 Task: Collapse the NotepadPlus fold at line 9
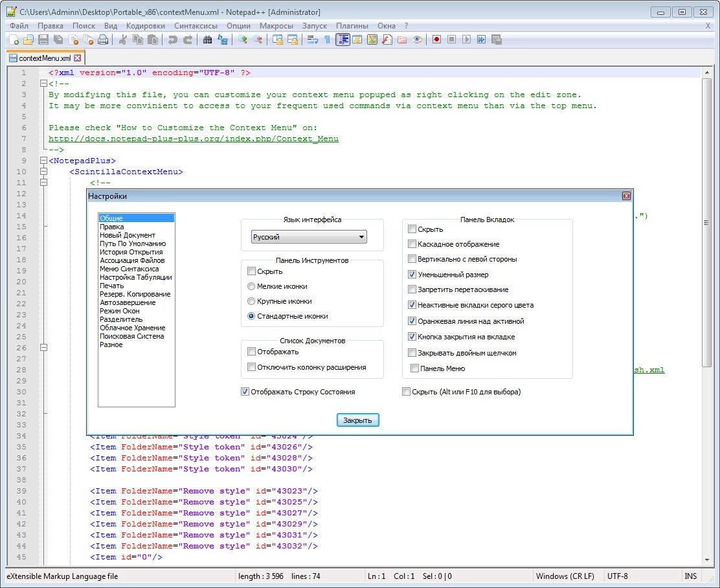[43, 161]
